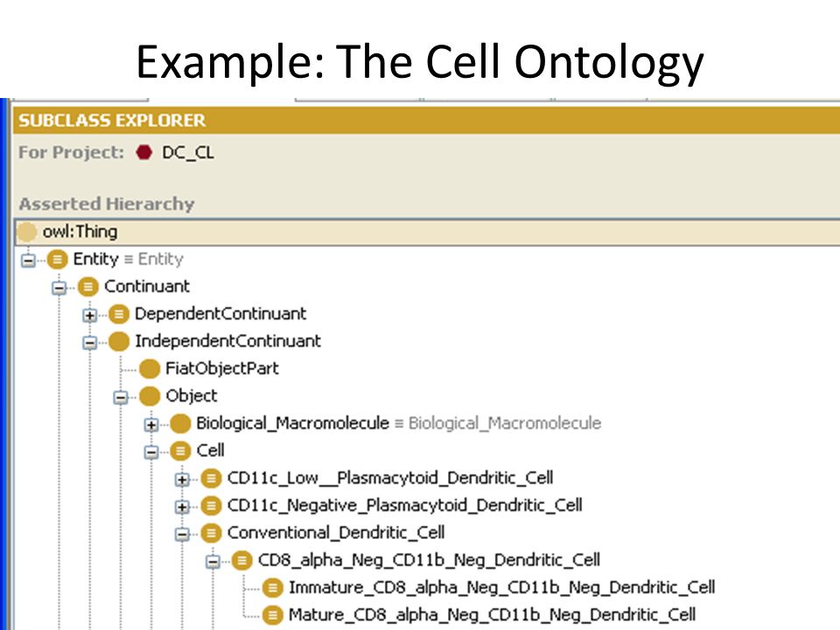The width and height of the screenshot is (840, 630).
Task: Collapse the IndependentContinuant node
Action: [89, 342]
